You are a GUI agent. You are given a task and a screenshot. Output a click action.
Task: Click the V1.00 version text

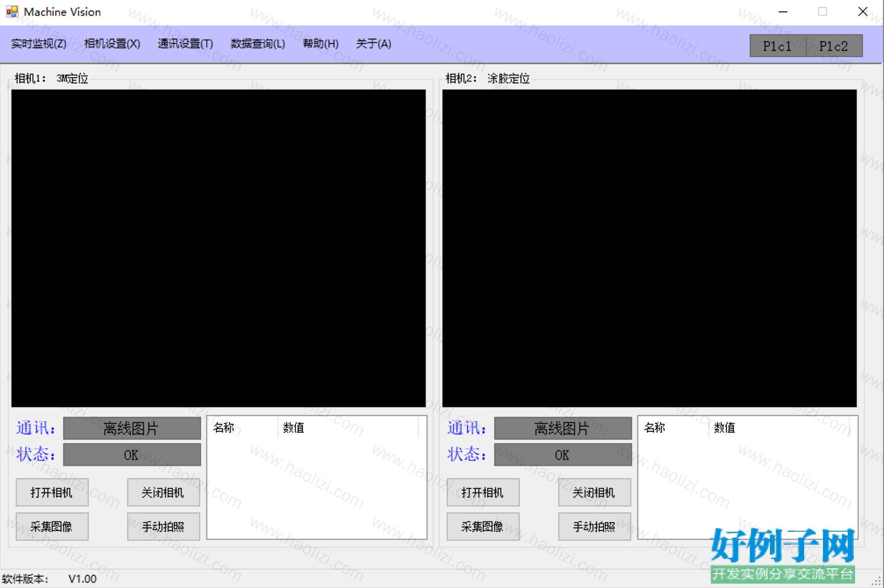(x=83, y=579)
